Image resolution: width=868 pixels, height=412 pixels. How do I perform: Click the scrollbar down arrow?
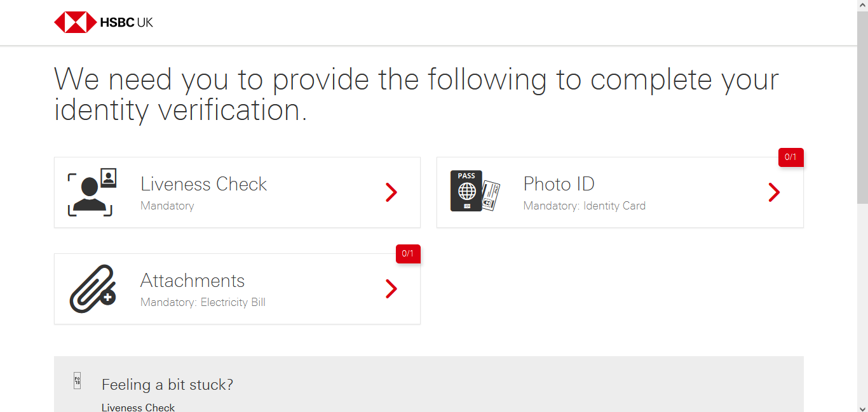click(862, 406)
